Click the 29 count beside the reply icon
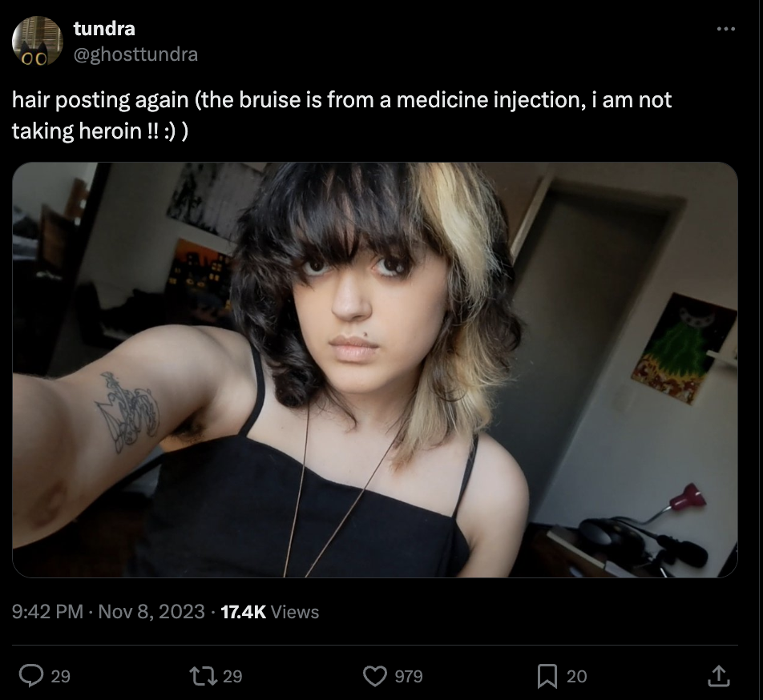Viewport: 763px width, 700px height. (x=61, y=676)
